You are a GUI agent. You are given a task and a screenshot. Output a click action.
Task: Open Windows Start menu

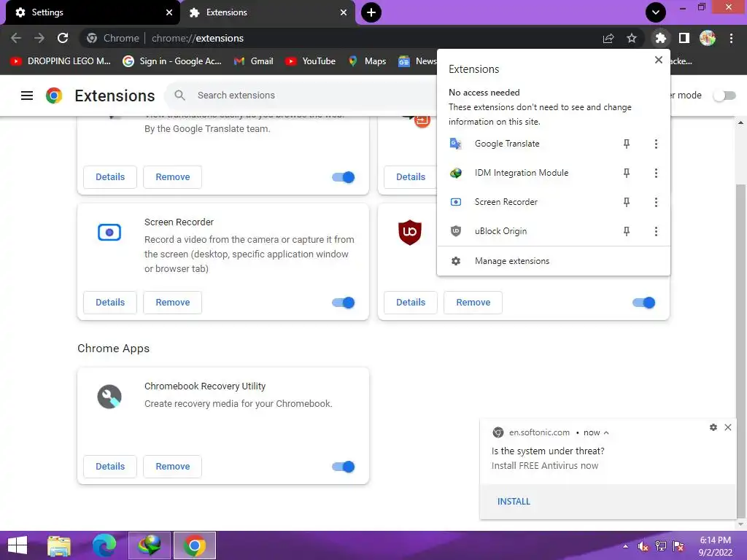pyautogui.click(x=18, y=545)
